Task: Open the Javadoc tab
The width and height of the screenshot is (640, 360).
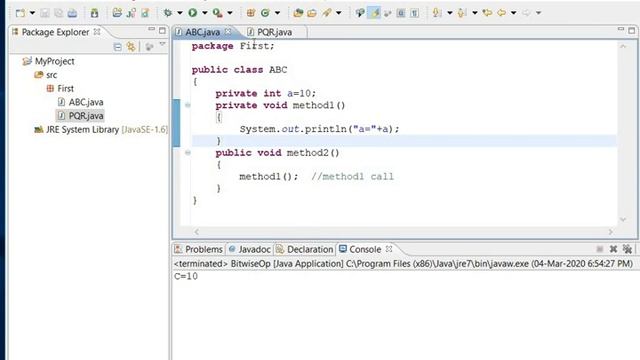Action: tap(250, 249)
